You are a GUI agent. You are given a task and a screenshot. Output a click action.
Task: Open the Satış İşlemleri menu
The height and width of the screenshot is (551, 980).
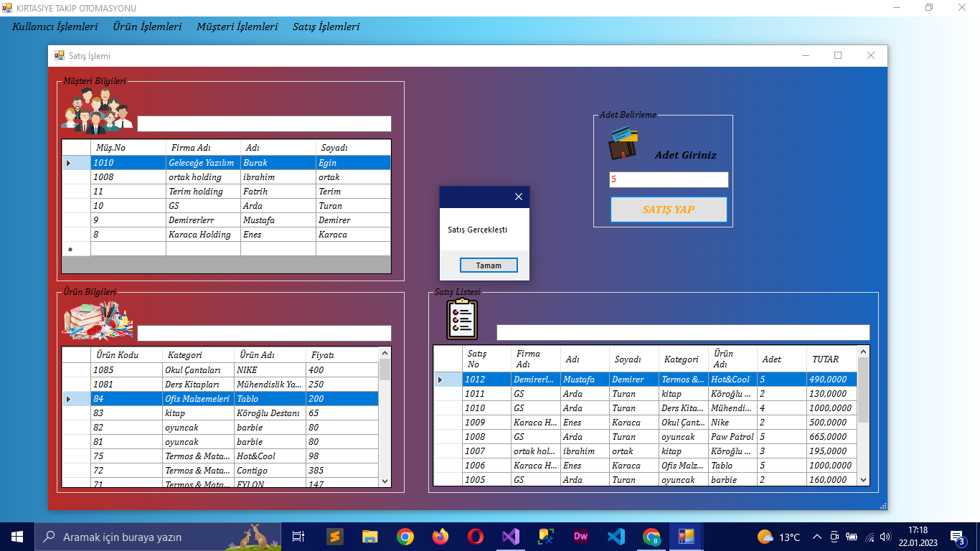coord(326,27)
